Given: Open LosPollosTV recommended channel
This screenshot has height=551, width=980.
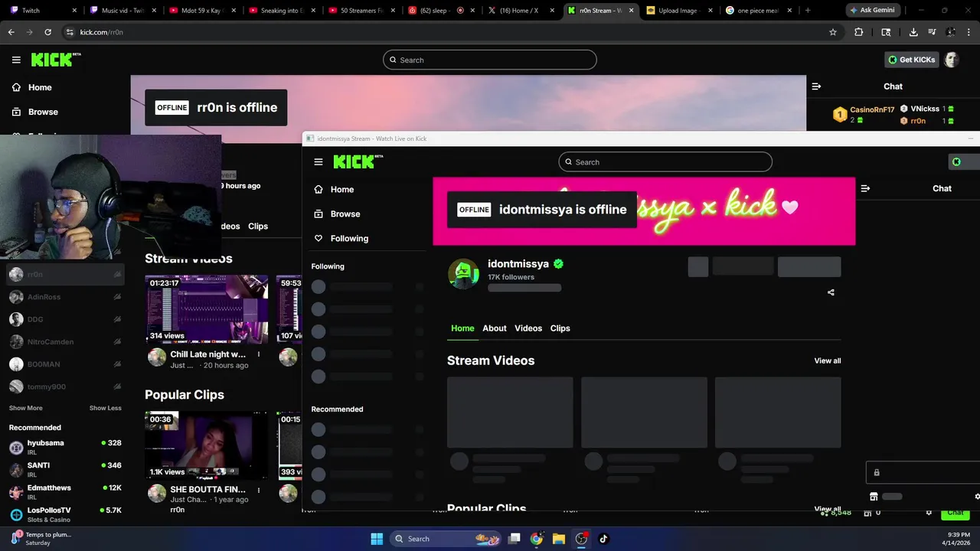Looking at the screenshot, I should coord(65,514).
